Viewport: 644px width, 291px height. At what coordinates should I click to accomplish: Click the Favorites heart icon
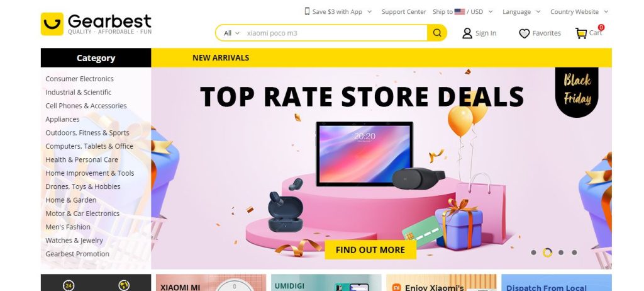click(x=524, y=33)
